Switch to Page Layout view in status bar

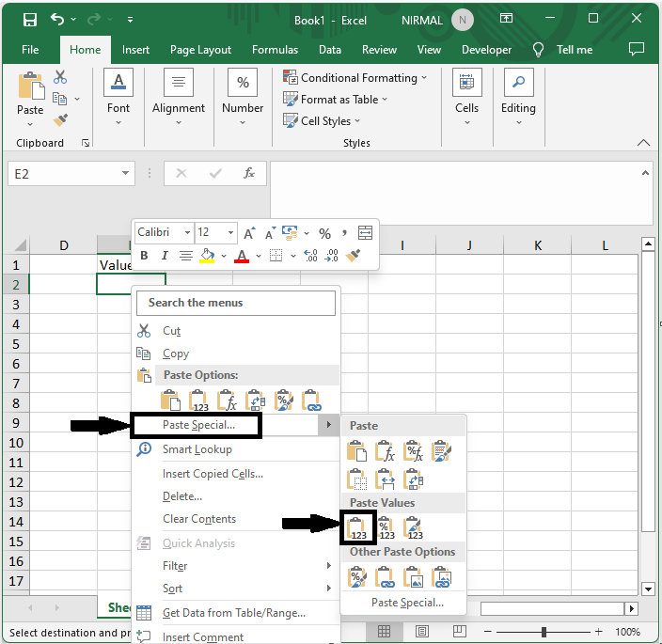pyautogui.click(x=421, y=632)
